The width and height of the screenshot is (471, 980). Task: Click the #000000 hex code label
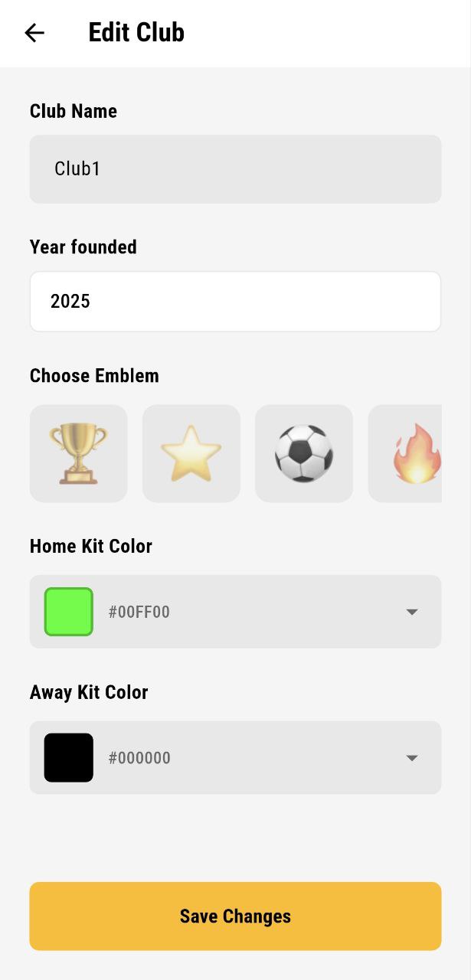pyautogui.click(x=139, y=758)
